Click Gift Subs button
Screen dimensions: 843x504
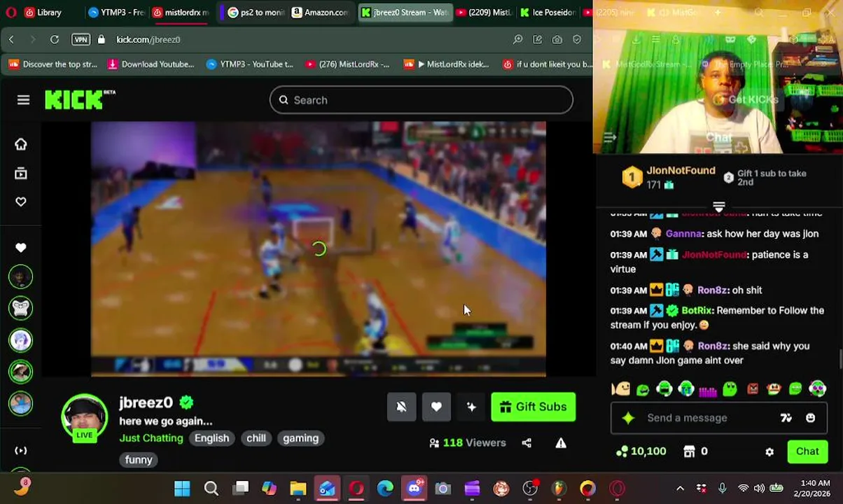[534, 407]
